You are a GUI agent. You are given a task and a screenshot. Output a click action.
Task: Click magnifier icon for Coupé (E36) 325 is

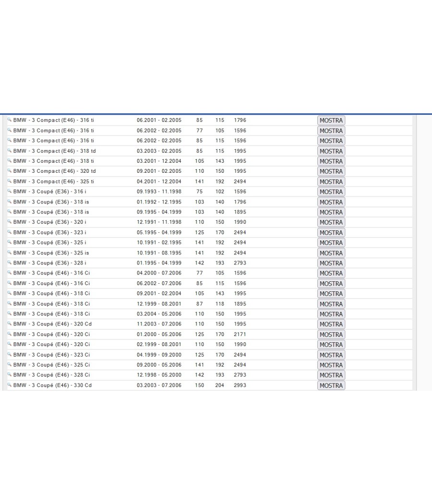[9, 252]
